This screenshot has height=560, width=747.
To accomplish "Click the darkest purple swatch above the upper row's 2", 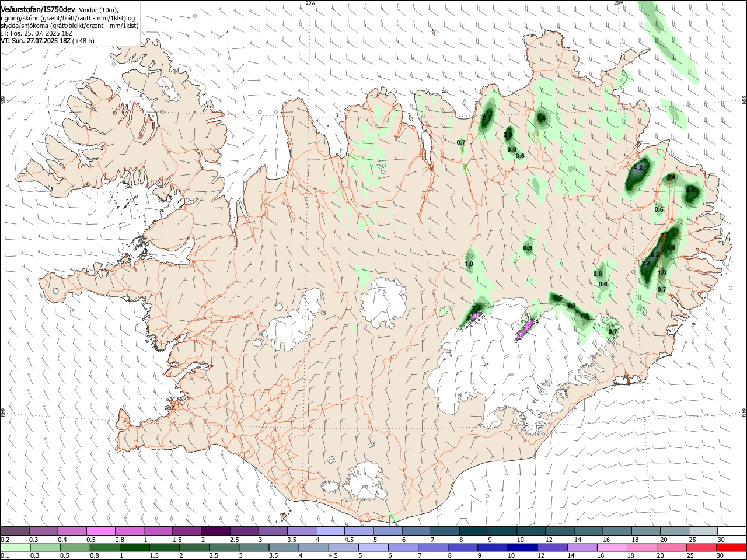I will click(x=215, y=531).
